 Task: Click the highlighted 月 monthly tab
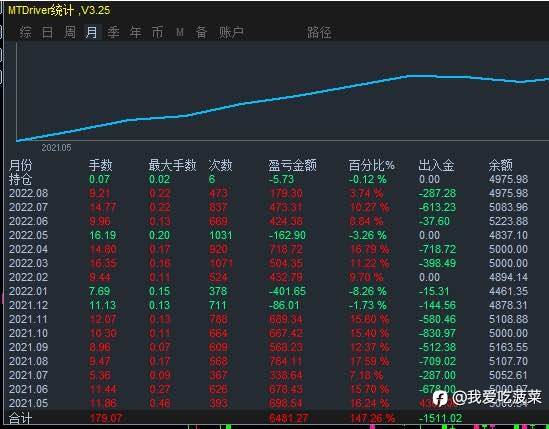[92, 33]
